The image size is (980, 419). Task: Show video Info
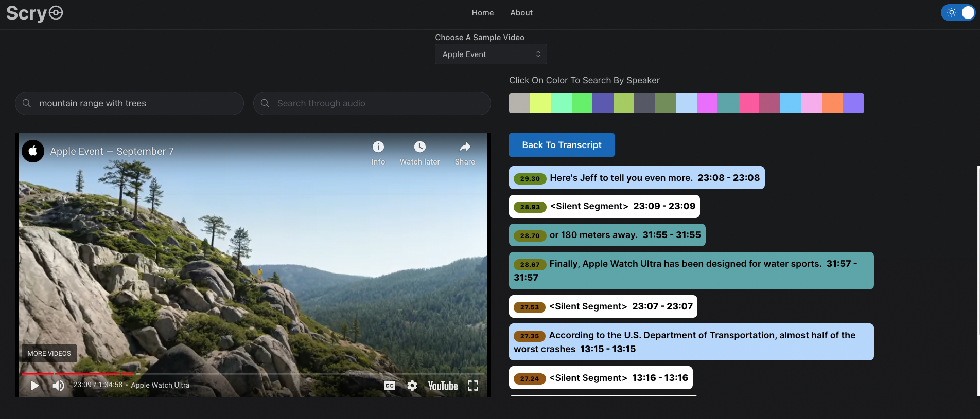378,153
